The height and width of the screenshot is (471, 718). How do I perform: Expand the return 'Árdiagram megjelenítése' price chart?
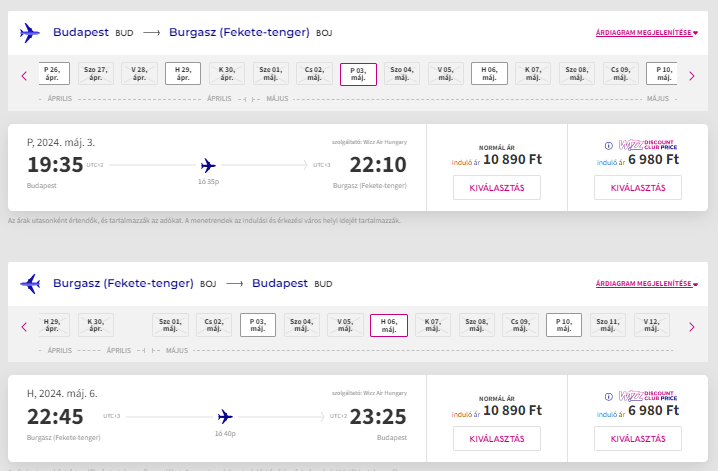pos(646,284)
